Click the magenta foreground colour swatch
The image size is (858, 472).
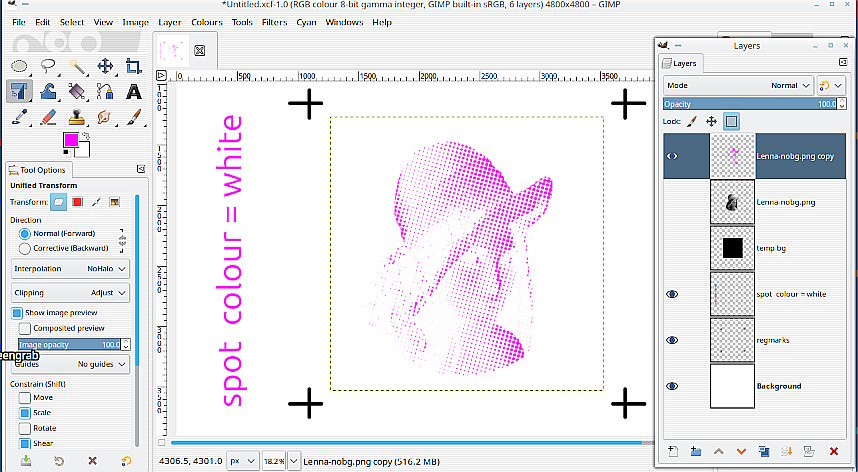(x=70, y=139)
